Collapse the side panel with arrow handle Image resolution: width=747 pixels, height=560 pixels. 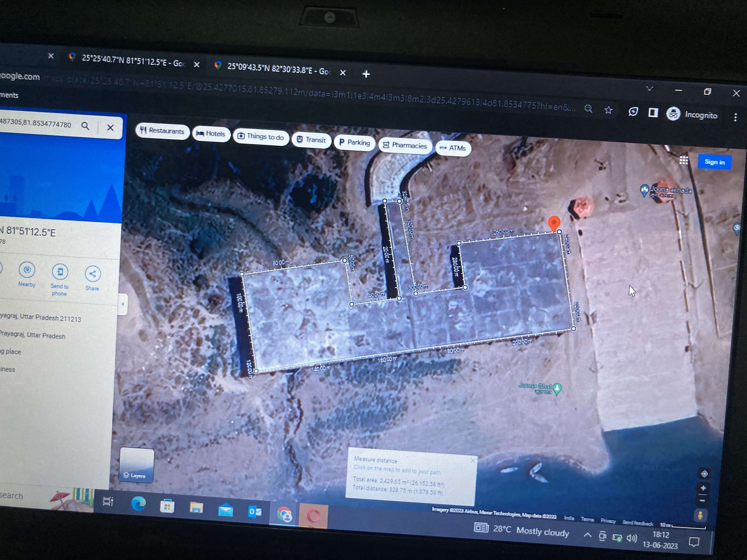tap(123, 304)
